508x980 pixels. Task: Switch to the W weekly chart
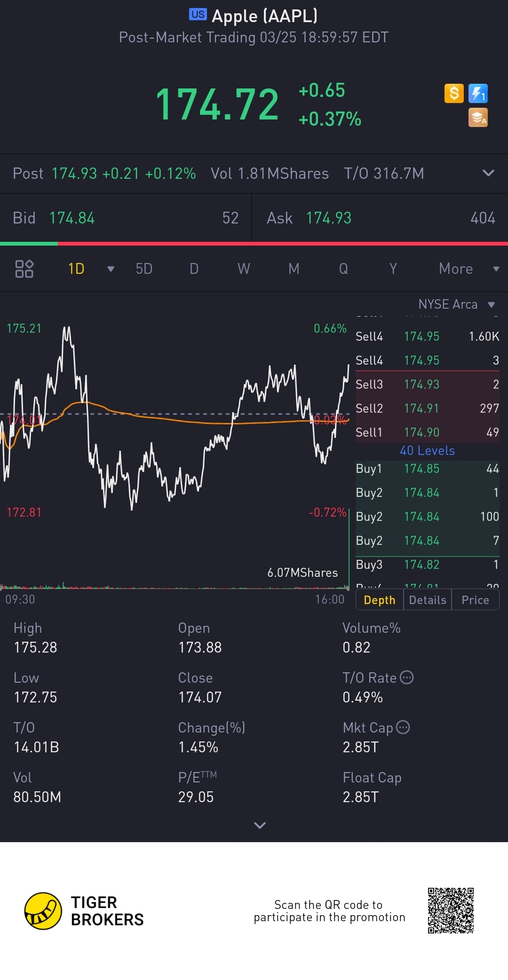click(244, 269)
